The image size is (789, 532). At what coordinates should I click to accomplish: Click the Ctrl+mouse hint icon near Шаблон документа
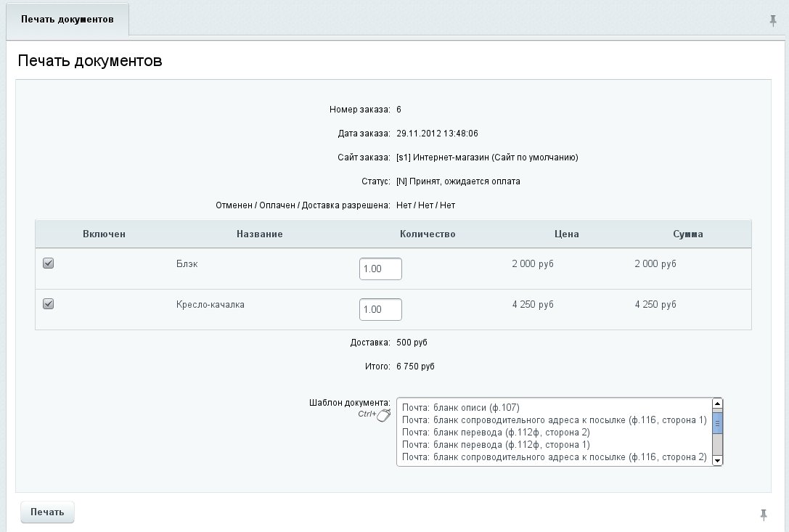[383, 414]
